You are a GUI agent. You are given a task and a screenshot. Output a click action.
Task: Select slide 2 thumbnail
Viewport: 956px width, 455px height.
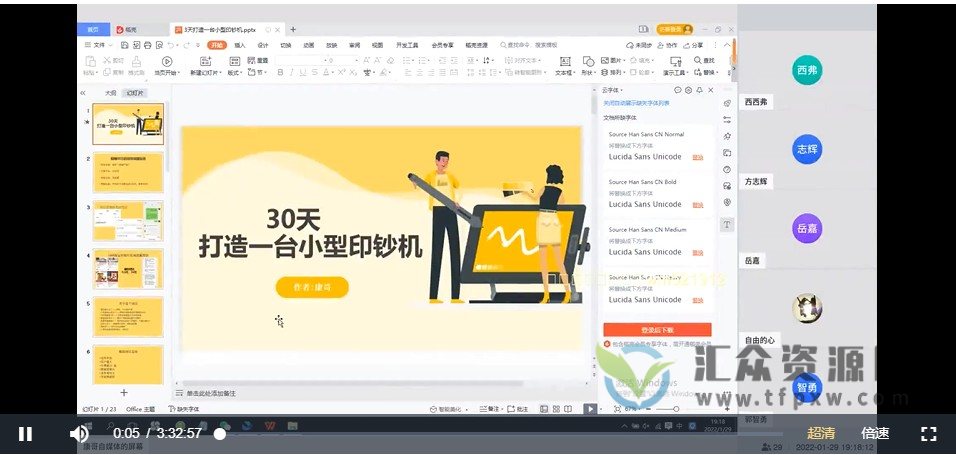pyautogui.click(x=128, y=173)
